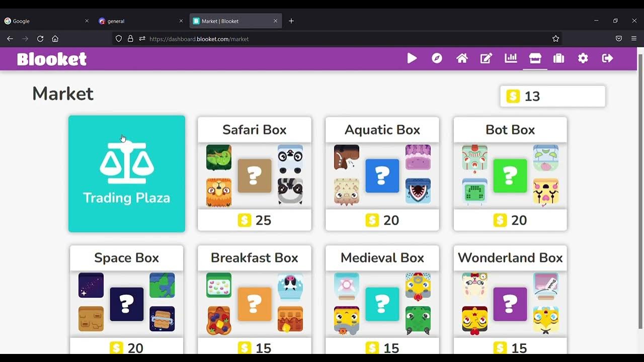Image resolution: width=644 pixels, height=362 pixels.
Task: Open the Create pencil-edit icon
Action: (x=486, y=58)
